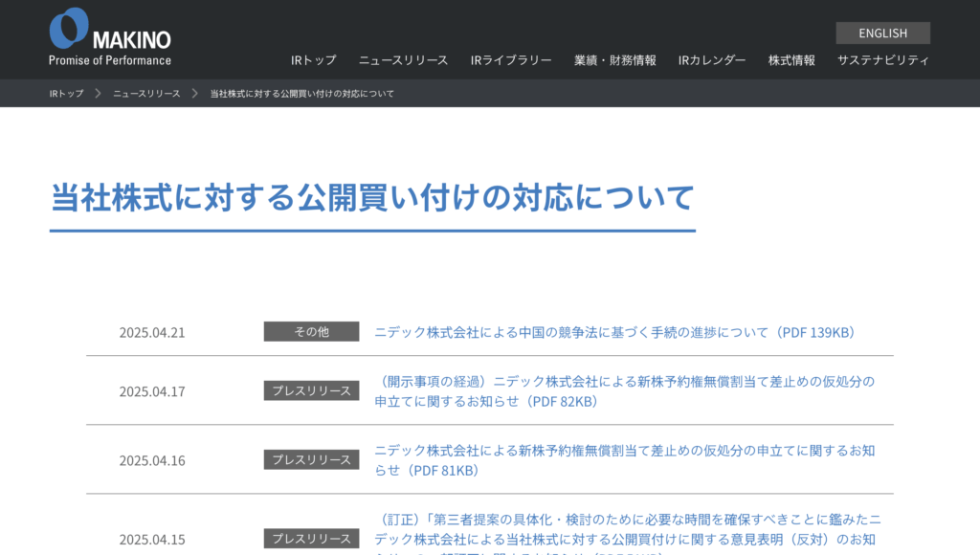
Task: Select the date text 2025.04.21
Action: (152, 332)
